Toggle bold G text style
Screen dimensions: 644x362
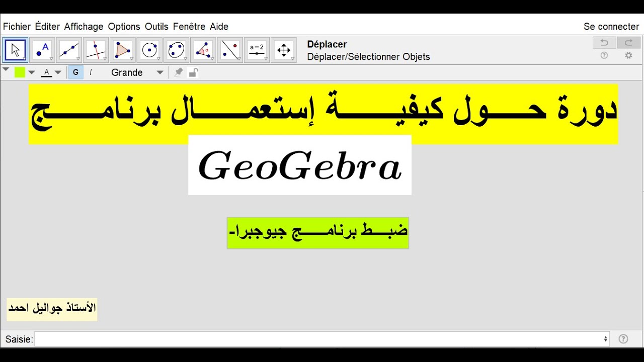click(75, 72)
